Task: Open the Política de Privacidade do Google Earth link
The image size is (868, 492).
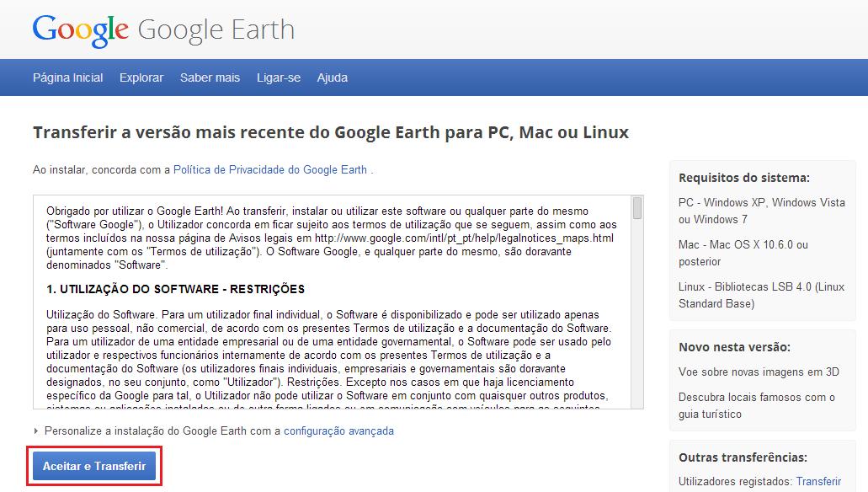Action: click(270, 169)
